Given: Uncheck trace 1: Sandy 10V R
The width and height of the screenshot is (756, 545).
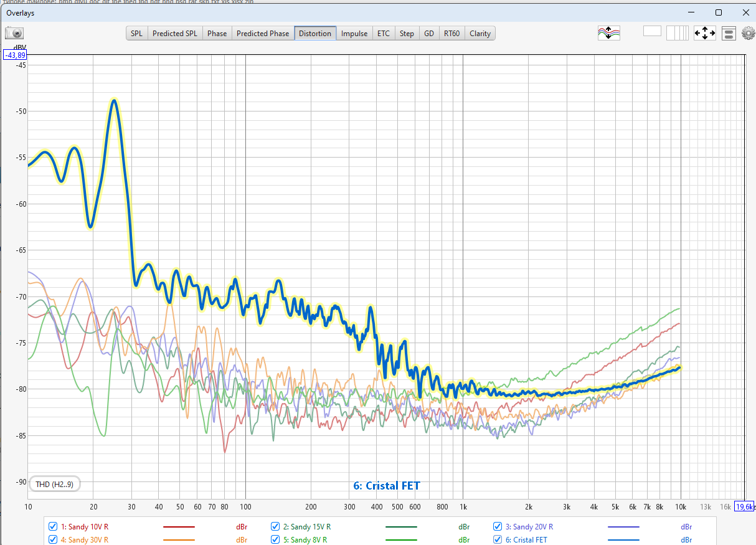Looking at the screenshot, I should coord(53,527).
